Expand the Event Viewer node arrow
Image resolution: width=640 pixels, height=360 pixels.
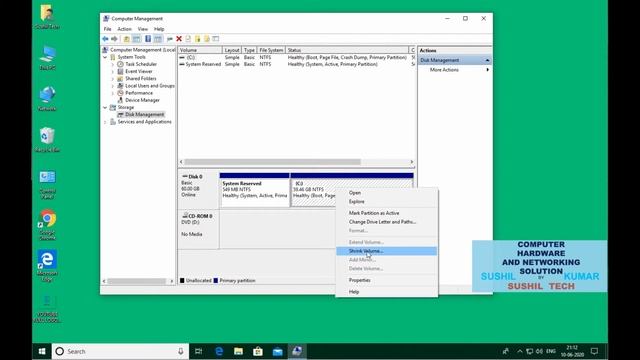pos(113,71)
